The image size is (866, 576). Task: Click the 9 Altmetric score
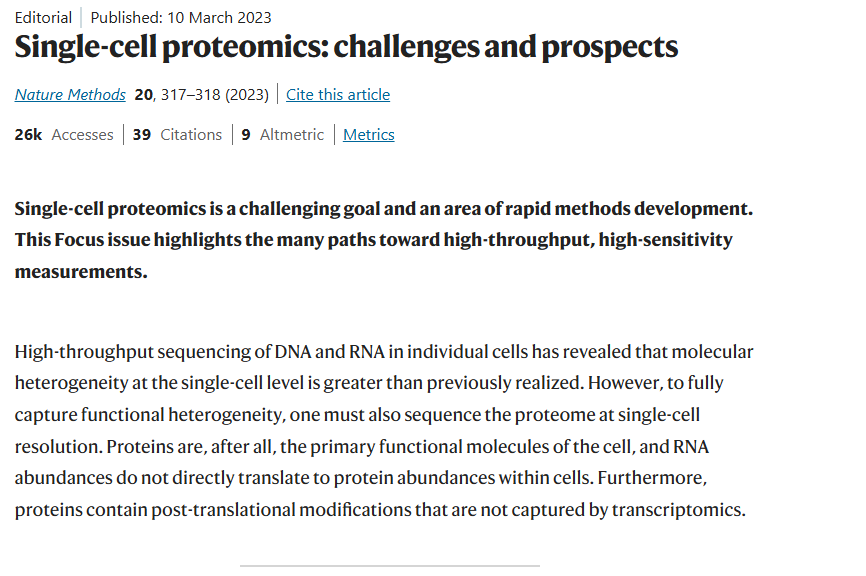(283, 135)
